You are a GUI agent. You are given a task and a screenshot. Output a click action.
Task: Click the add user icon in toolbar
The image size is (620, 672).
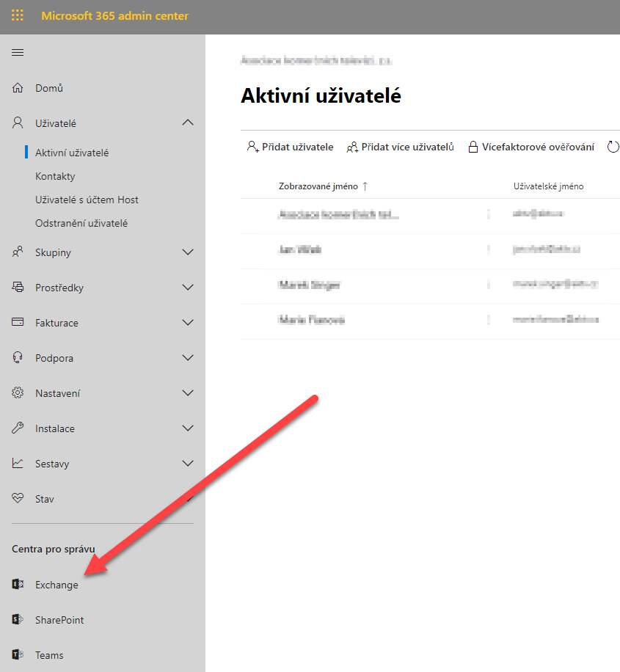(252, 147)
